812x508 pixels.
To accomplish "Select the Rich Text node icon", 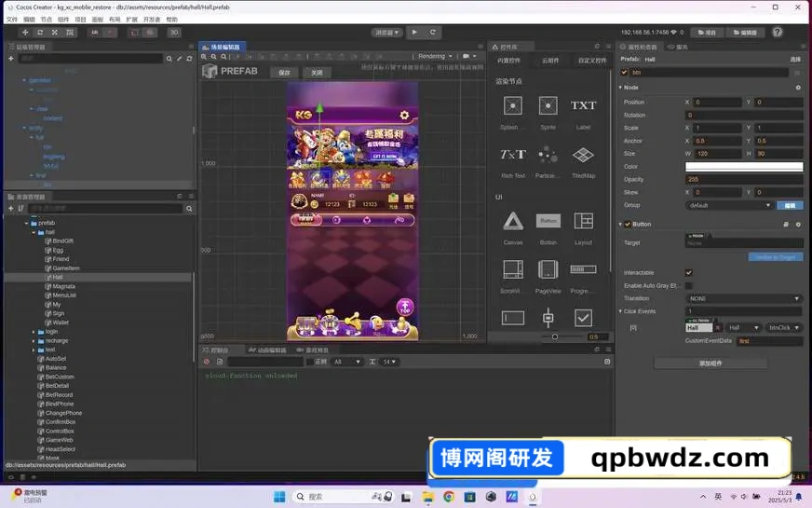I will pyautogui.click(x=513, y=155).
